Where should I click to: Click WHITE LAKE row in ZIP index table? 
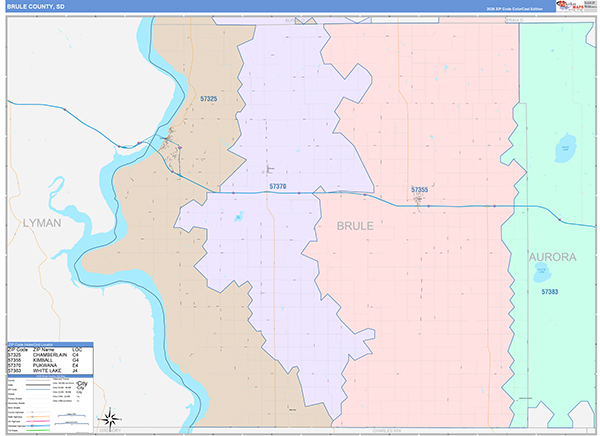pos(50,371)
